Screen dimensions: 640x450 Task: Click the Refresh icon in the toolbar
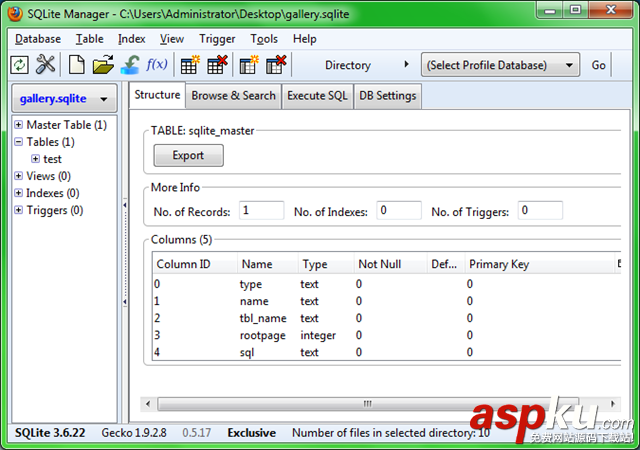[x=19, y=65]
